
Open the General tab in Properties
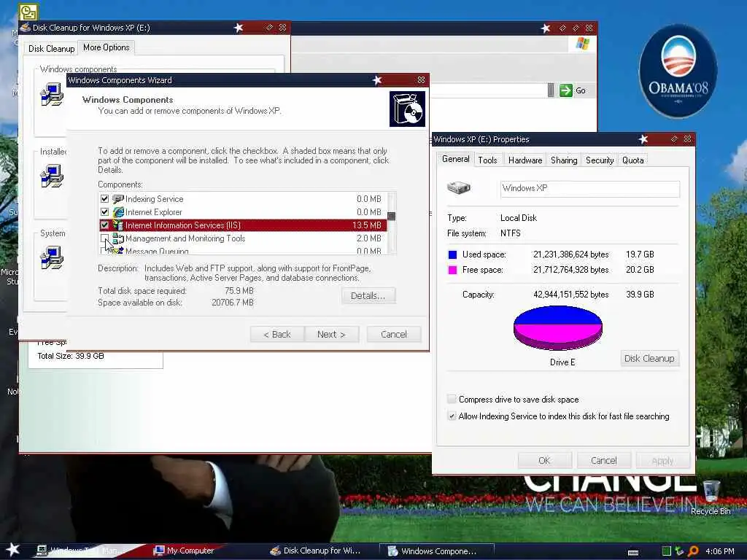(x=455, y=159)
